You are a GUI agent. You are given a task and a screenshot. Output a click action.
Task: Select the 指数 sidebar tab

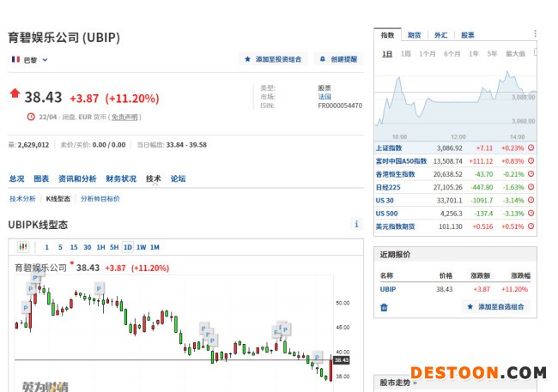[387, 35]
